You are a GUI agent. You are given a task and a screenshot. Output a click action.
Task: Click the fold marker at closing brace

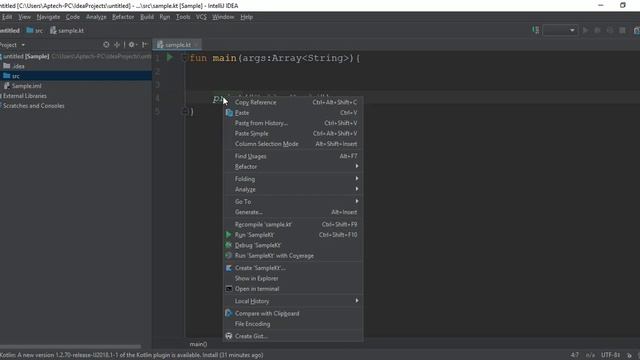coord(185,110)
